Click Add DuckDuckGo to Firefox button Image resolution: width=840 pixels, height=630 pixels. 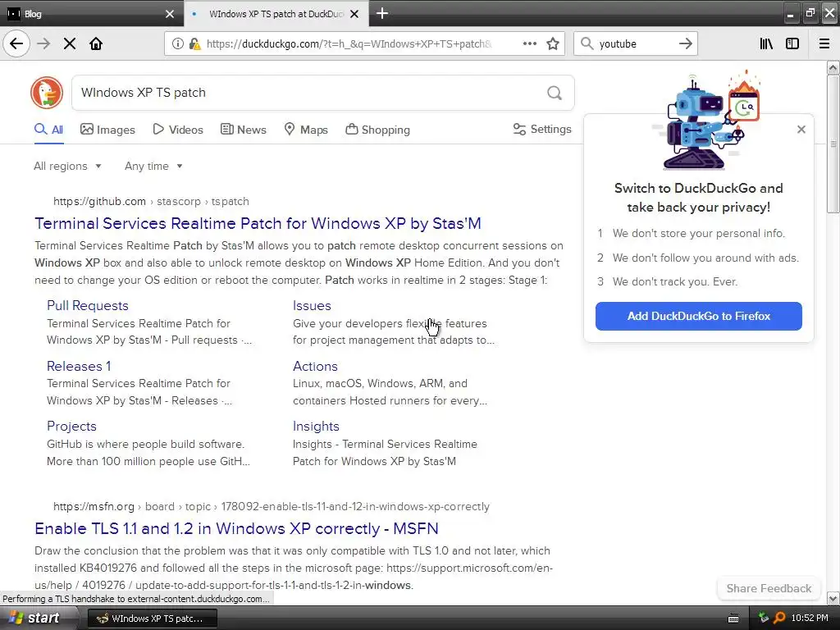tap(699, 316)
